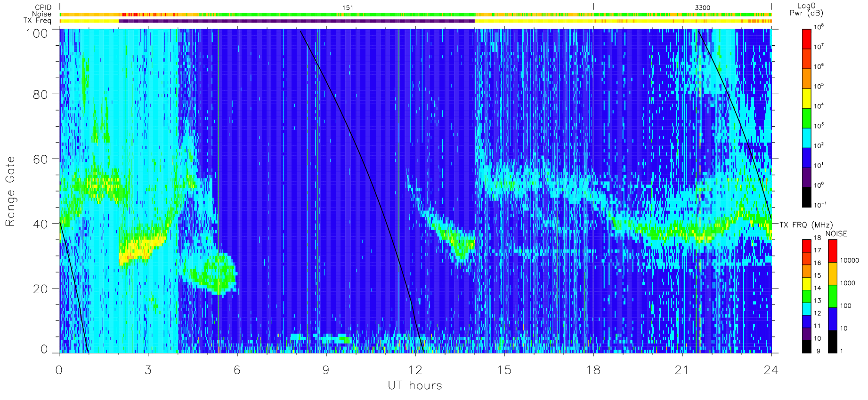
Task: Pick the cyan segment of the TX FRQ colorbar
Action: click(x=807, y=309)
